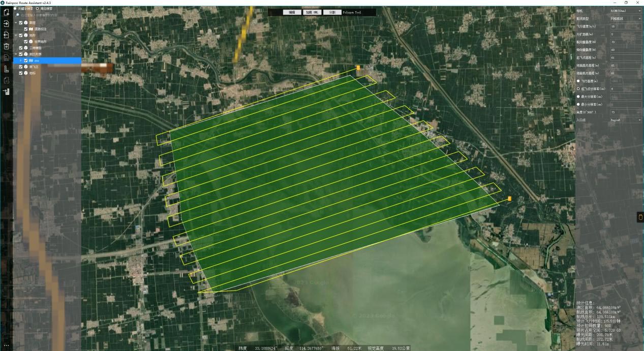
Task: Click the 角度 angle value field
Action: [x=626, y=112]
